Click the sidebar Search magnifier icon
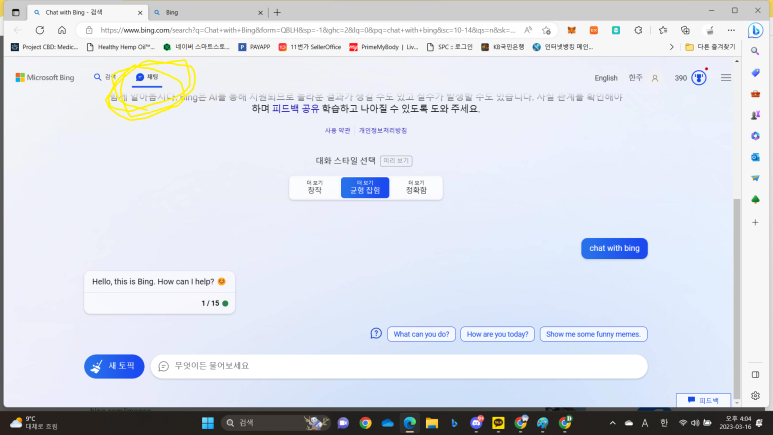773x435 pixels. coord(755,51)
